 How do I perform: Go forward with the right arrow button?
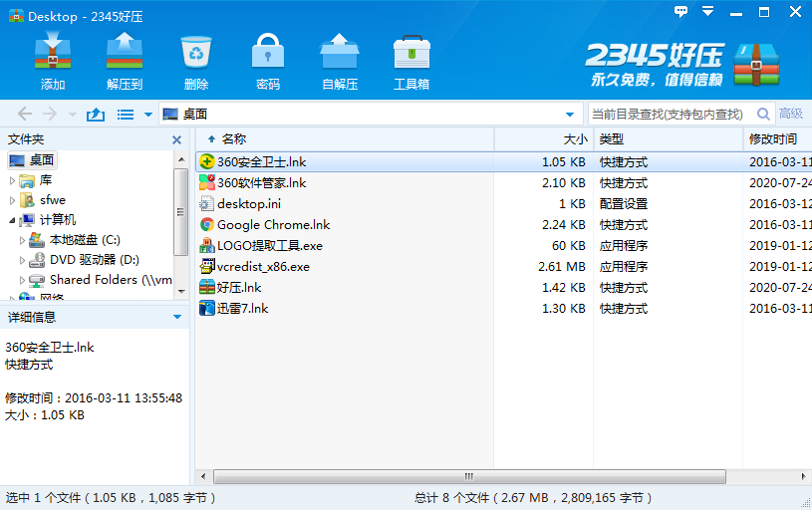(50, 114)
